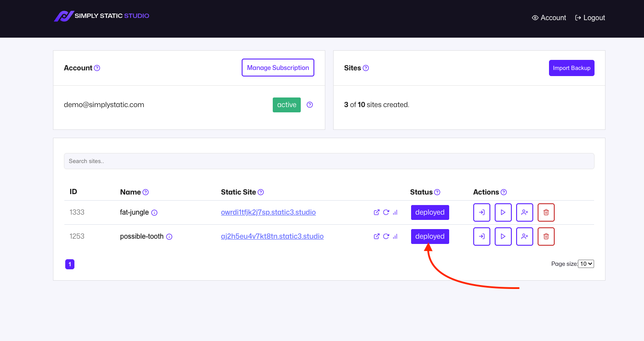Image resolution: width=644 pixels, height=341 pixels.
Task: Click the fat-jungle site name
Action: coord(134,212)
